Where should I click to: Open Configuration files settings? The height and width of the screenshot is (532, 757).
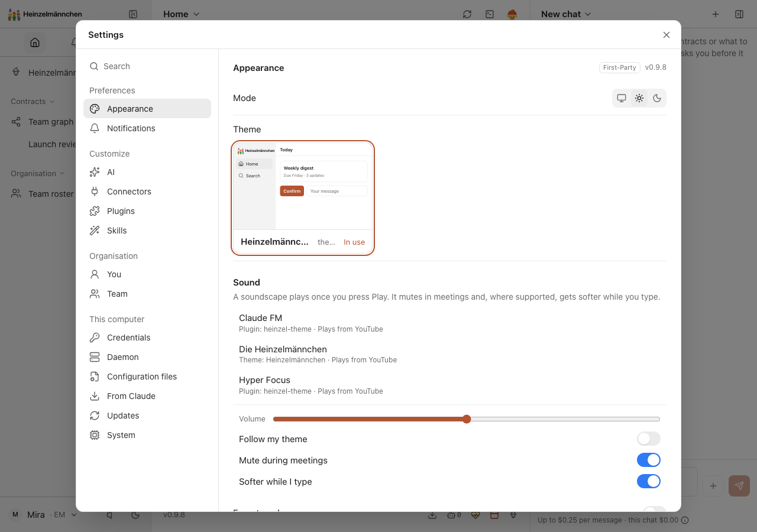(x=147, y=377)
